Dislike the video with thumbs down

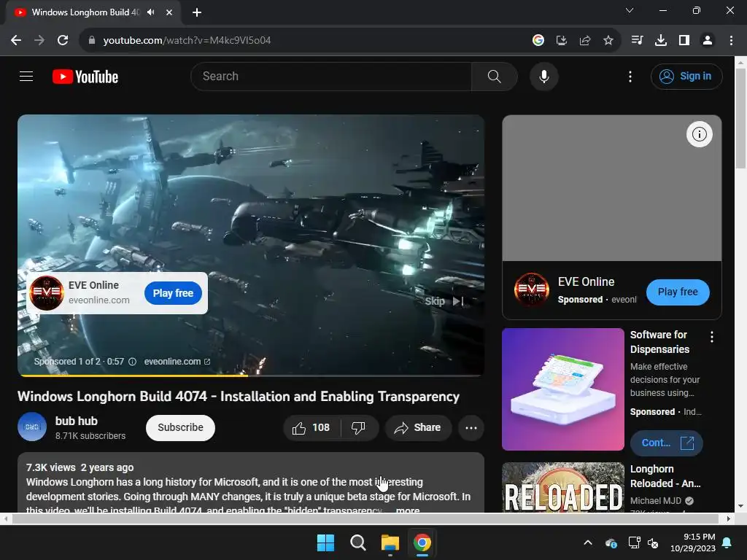click(x=359, y=427)
